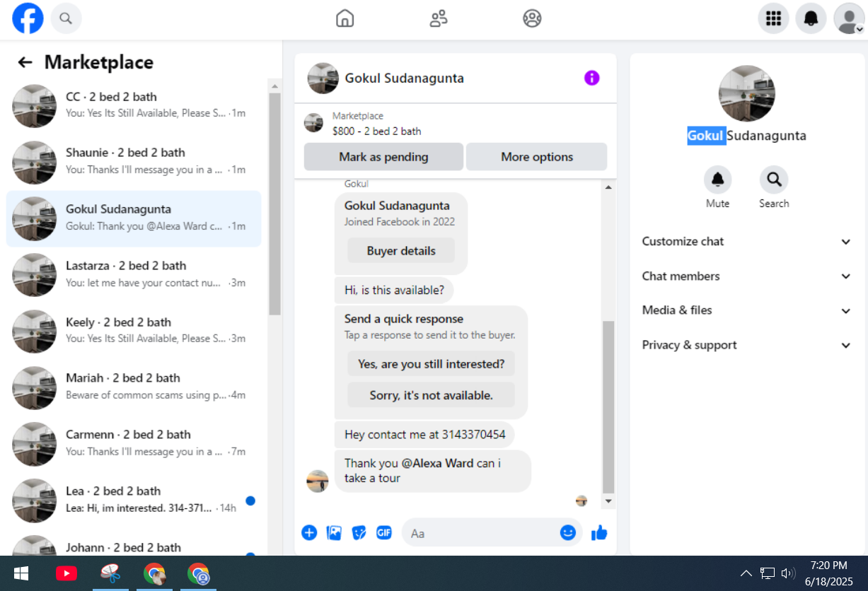Viewport: 868px width, 591px height.
Task: Expand Customize chat section
Action: pos(747,242)
